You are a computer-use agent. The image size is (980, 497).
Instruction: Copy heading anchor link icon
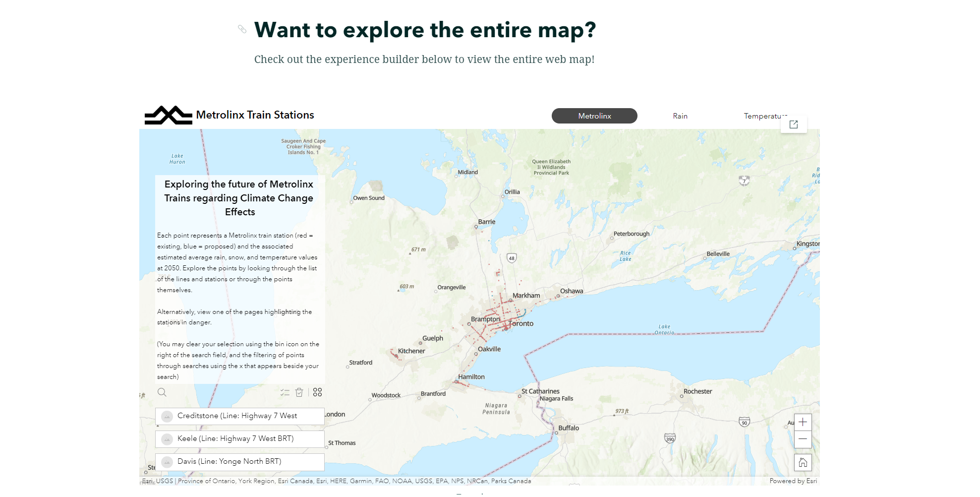pos(242,29)
